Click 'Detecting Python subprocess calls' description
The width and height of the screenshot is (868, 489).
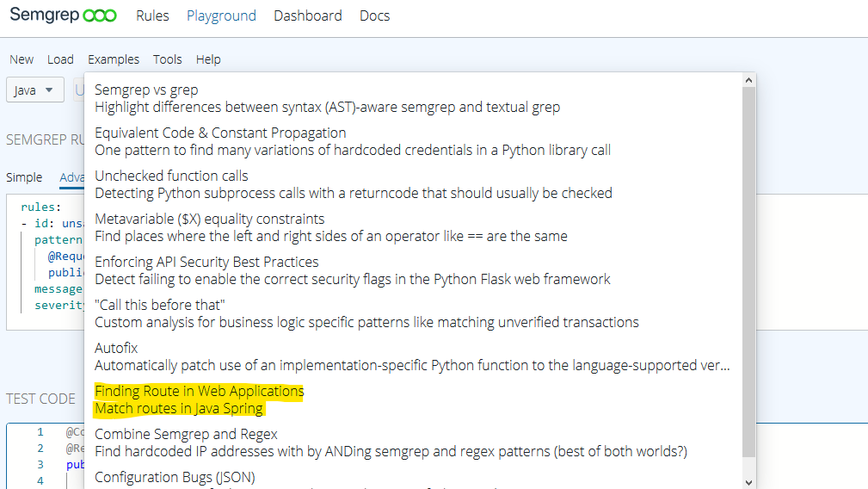coord(354,193)
